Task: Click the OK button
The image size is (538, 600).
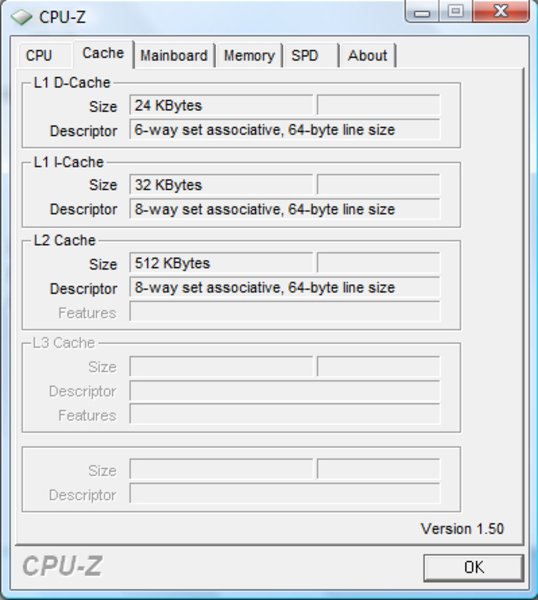Action: (473, 567)
